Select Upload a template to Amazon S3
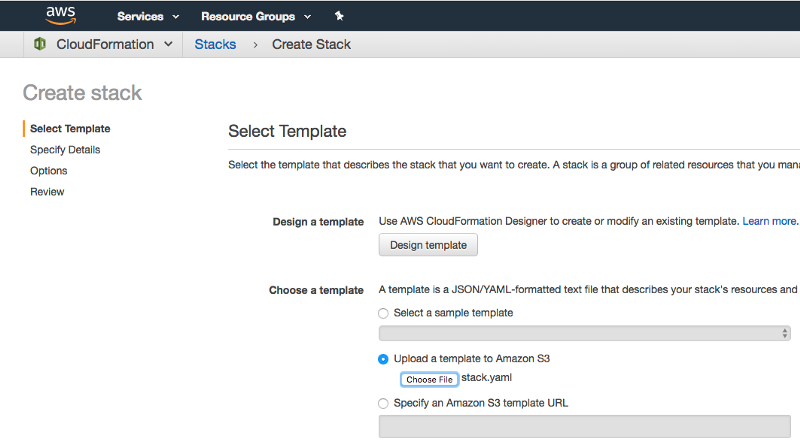800x447 pixels. (384, 359)
